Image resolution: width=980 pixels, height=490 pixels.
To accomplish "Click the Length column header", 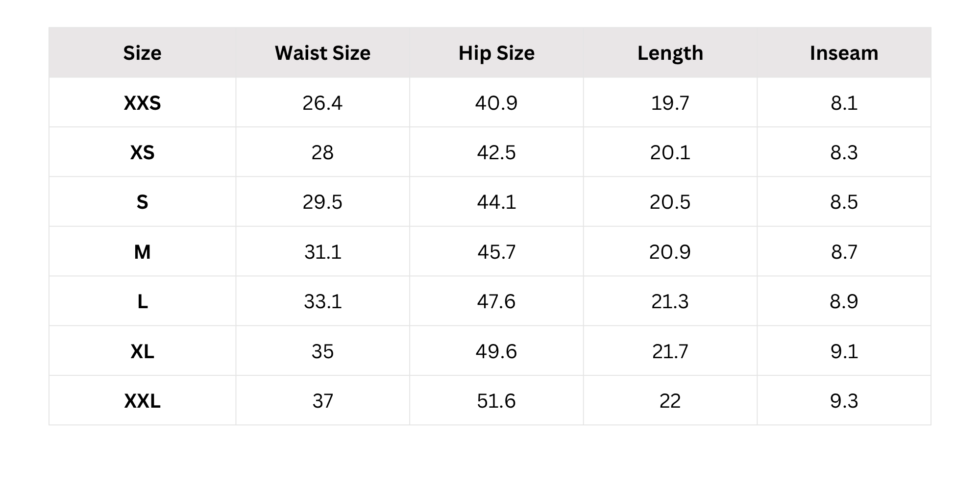I will pyautogui.click(x=670, y=53).
